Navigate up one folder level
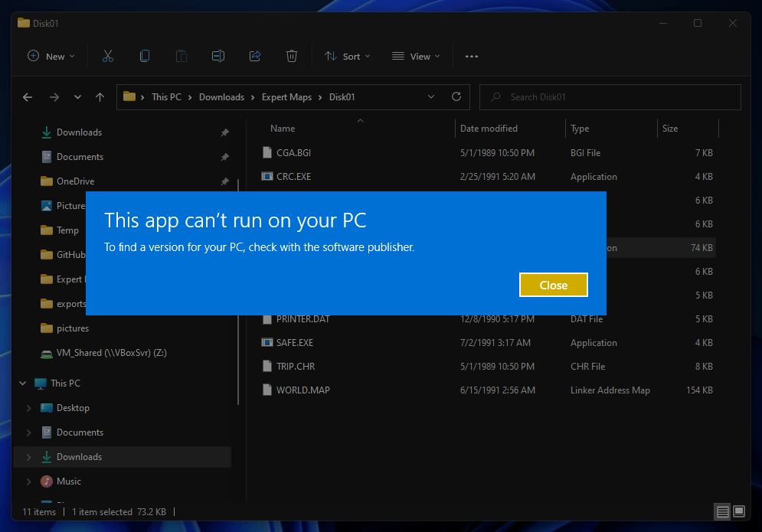Viewport: 762px width, 532px height. [100, 97]
